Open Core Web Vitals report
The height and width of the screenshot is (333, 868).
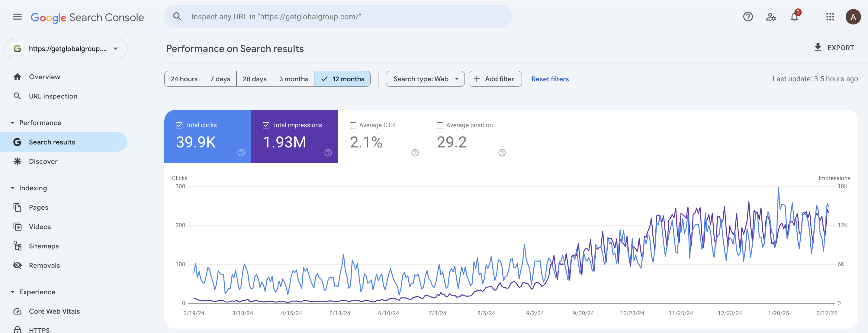54,311
